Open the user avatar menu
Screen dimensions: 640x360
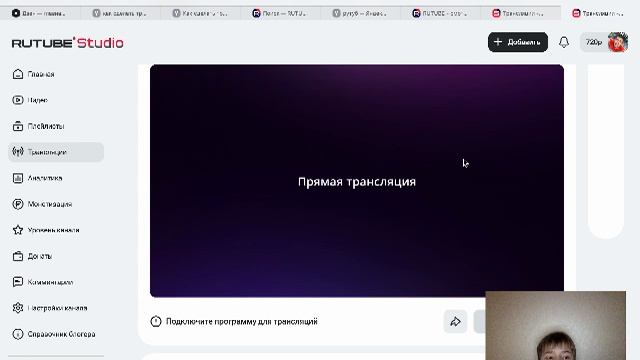(618, 42)
